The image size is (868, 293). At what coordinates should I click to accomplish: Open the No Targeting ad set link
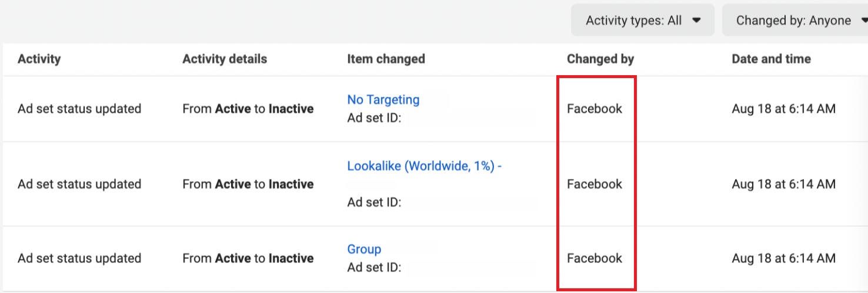point(383,100)
